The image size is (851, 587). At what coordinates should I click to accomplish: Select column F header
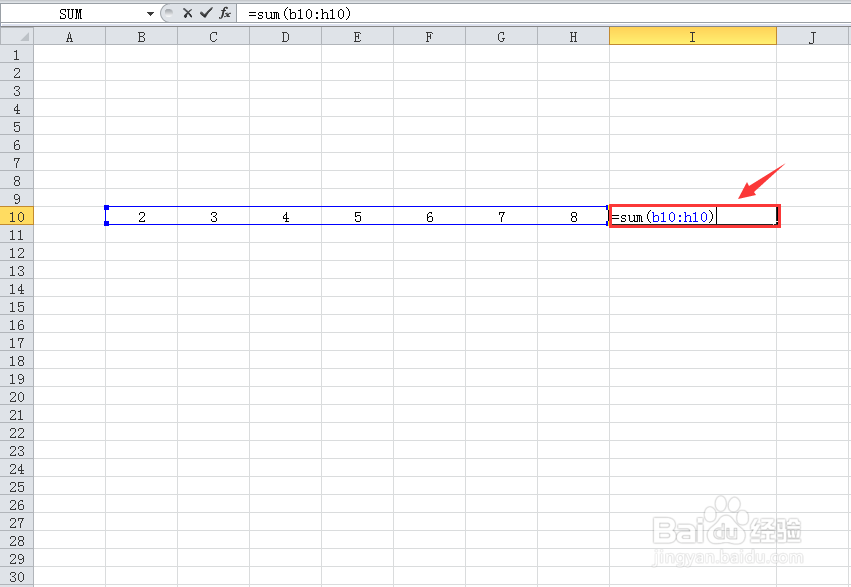tap(429, 37)
